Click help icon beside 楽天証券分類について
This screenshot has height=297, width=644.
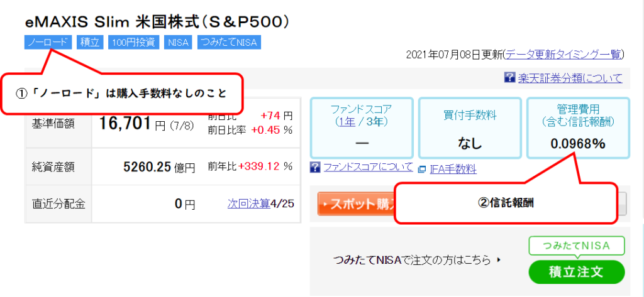tap(509, 78)
